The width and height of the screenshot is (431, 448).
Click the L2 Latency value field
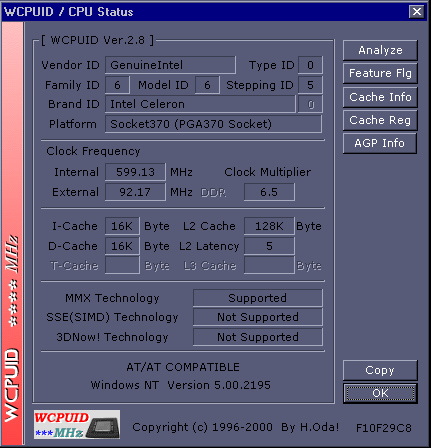click(269, 246)
